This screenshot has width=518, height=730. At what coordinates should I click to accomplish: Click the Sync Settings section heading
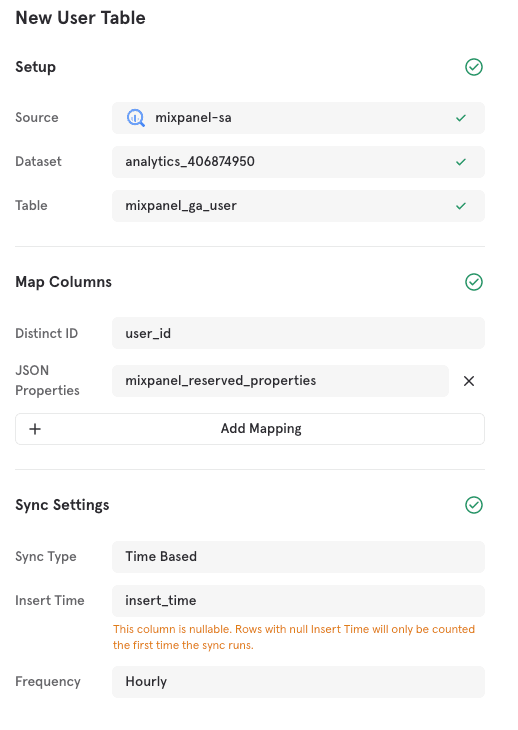[x=62, y=505]
